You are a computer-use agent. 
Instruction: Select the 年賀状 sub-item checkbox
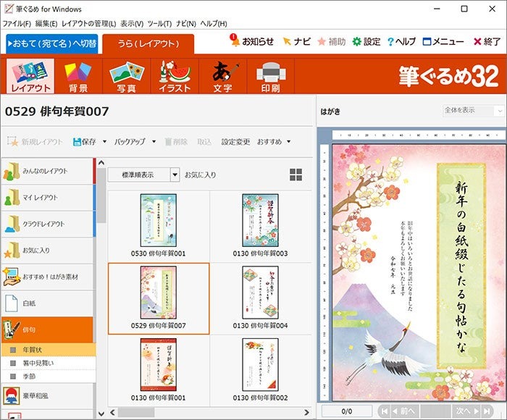pyautogui.click(x=13, y=350)
